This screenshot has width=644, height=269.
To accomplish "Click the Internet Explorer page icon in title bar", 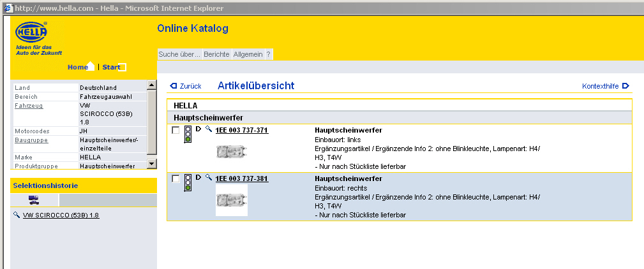I will click(7, 6).
